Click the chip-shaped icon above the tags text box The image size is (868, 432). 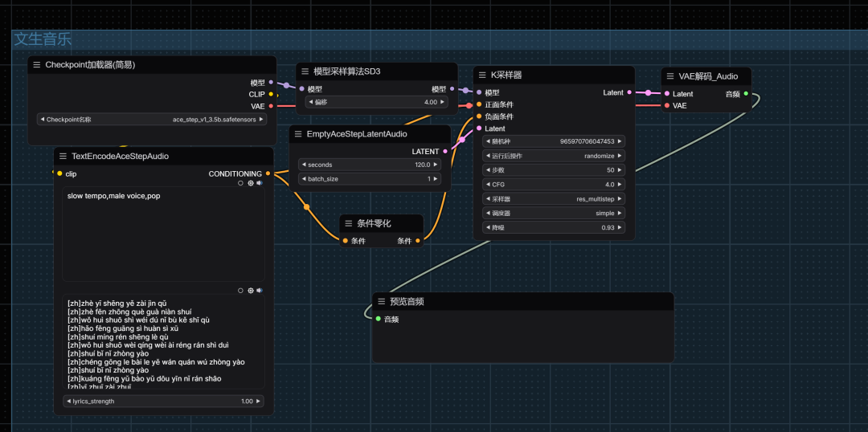click(250, 183)
